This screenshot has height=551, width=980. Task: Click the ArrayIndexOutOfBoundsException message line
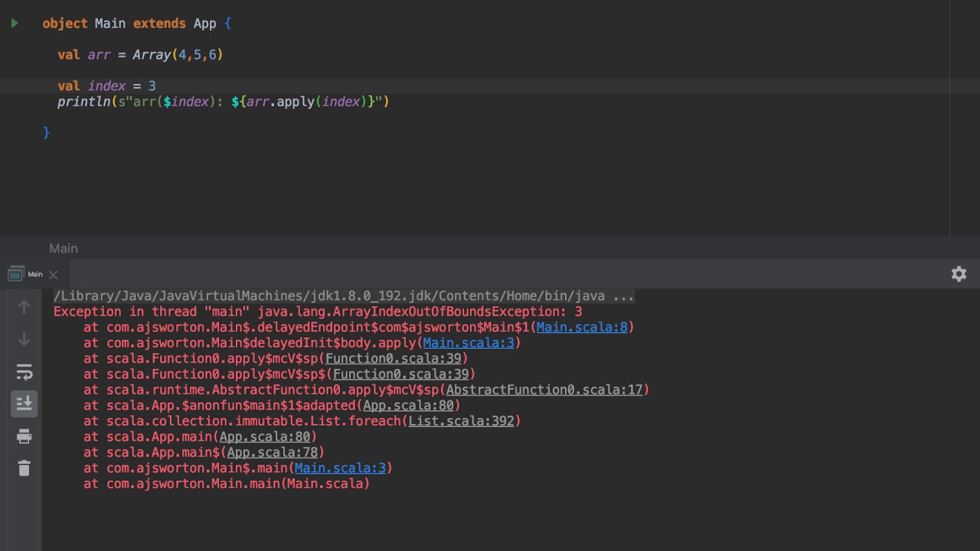tap(318, 311)
